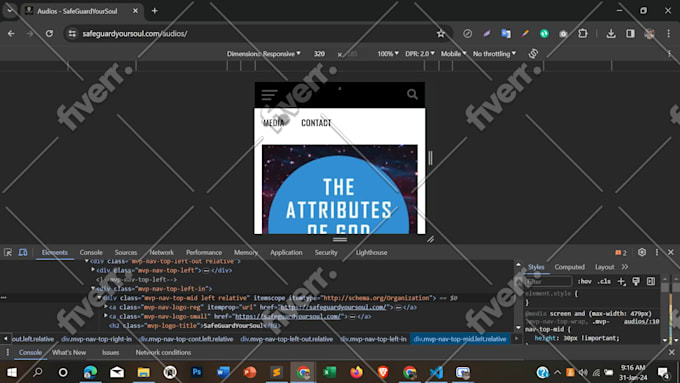Reload the current page
680x383 pixels.
pyautogui.click(x=49, y=33)
